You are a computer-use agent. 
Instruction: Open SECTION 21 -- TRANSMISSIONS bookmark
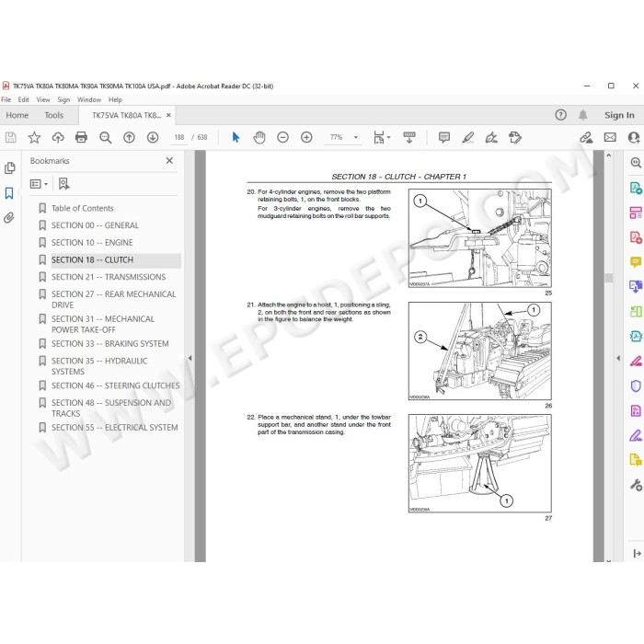click(109, 277)
